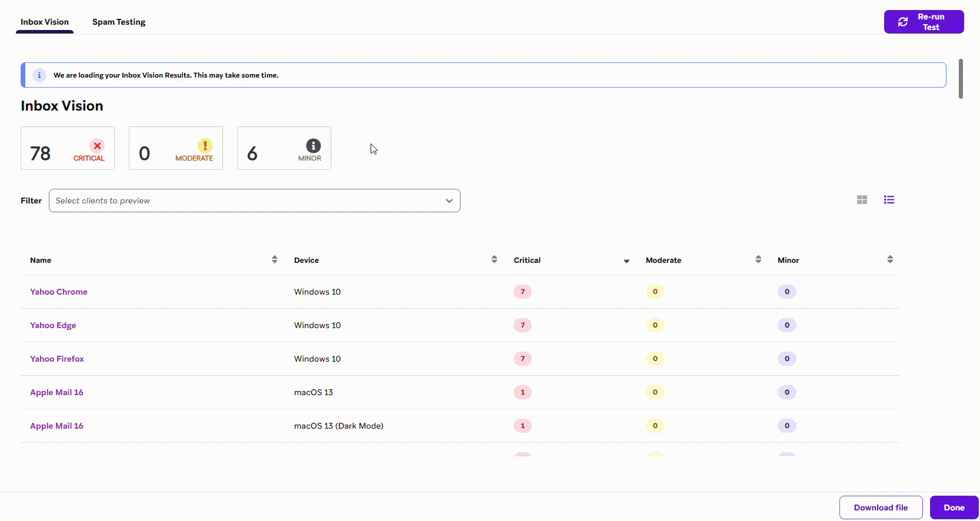Sort table by Name column arrows
Image resolution: width=980 pixels, height=521 pixels.
coord(275,259)
